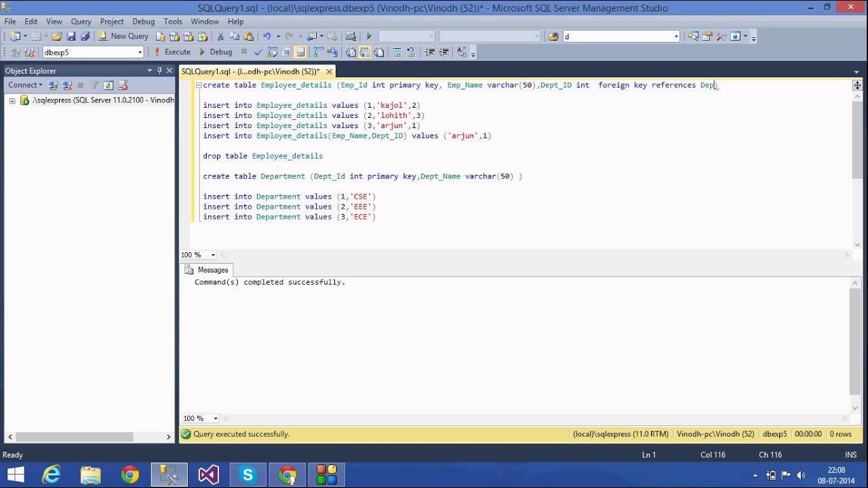The height and width of the screenshot is (488, 868).
Task: Close the SQLQuery1.sql tab
Action: click(329, 71)
